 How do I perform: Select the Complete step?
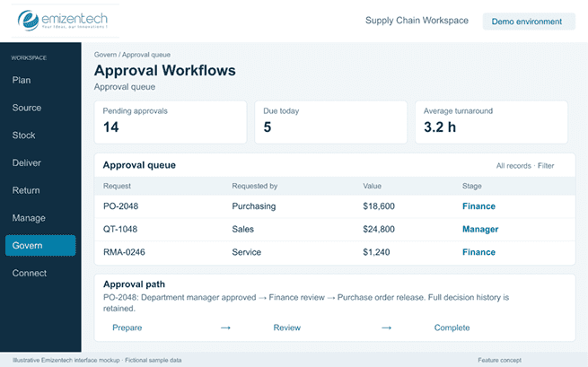click(452, 328)
